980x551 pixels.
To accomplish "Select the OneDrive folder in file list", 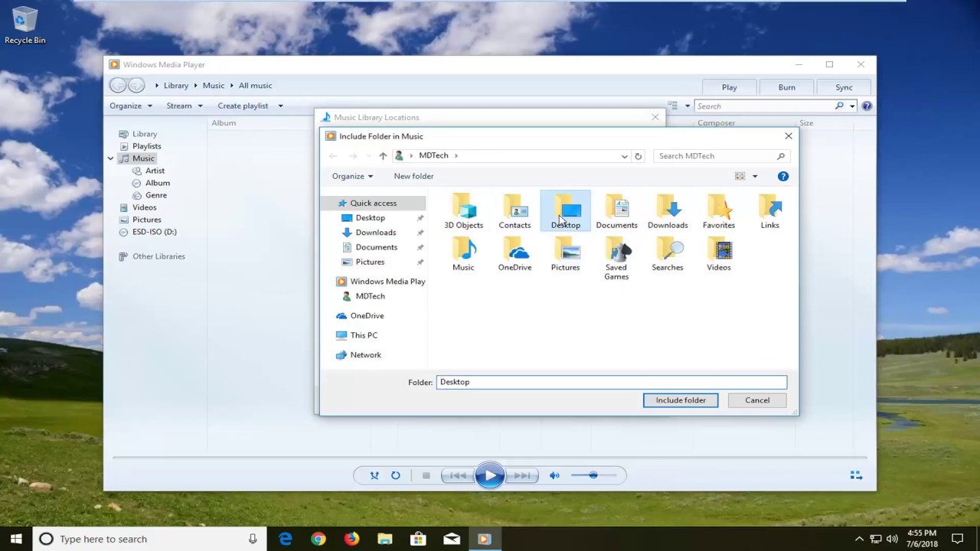I will pos(514,253).
